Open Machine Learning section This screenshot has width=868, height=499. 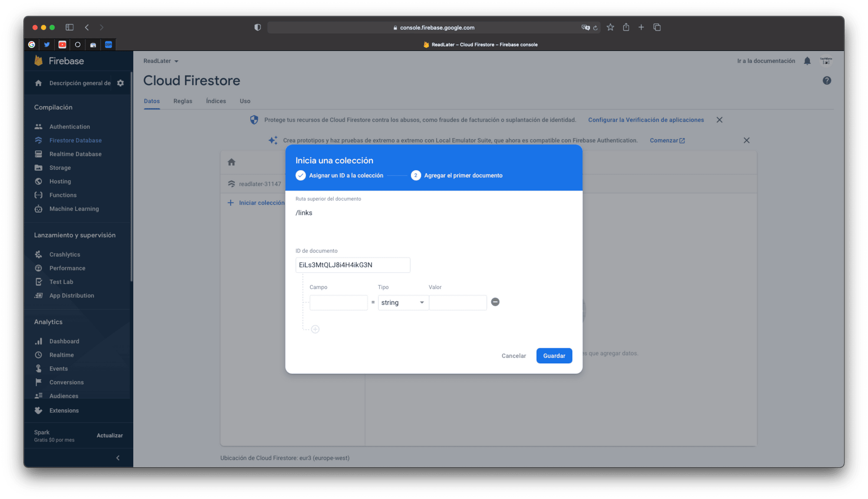(x=74, y=208)
